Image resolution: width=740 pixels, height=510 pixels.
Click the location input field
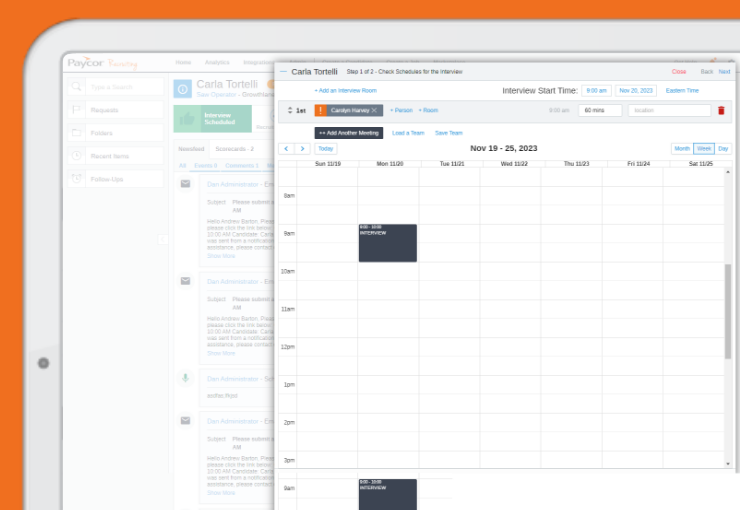669,110
